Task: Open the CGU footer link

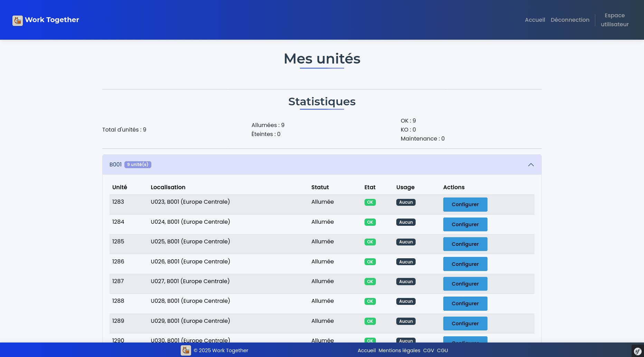Action: tap(442, 350)
